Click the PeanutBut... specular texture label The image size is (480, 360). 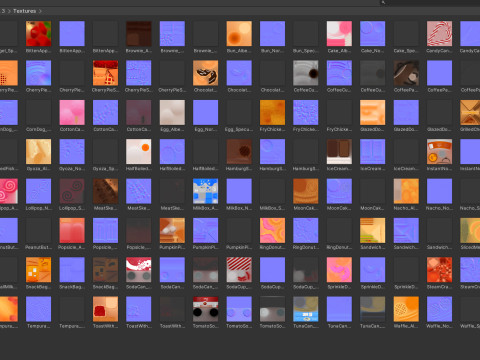39,247
